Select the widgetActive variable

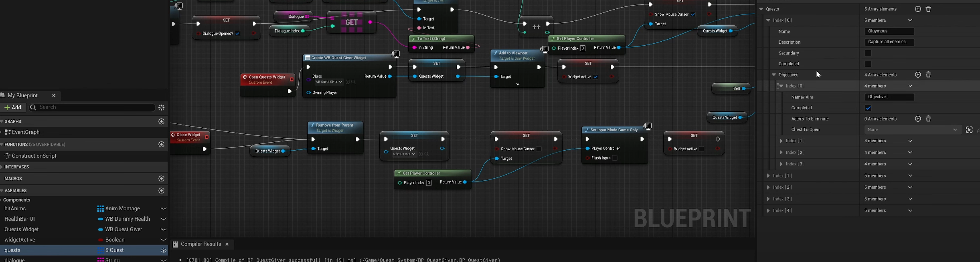pos(20,240)
